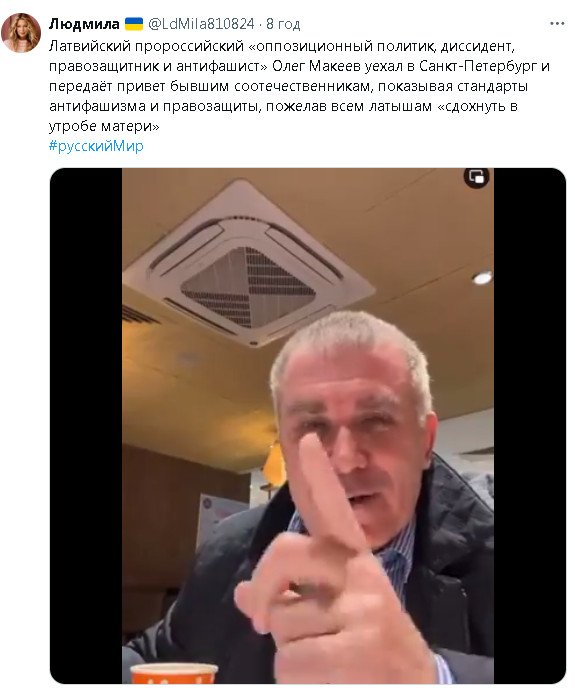The image size is (575, 691).
Task: Click the pop-out icon on the video corner
Action: tap(476, 177)
